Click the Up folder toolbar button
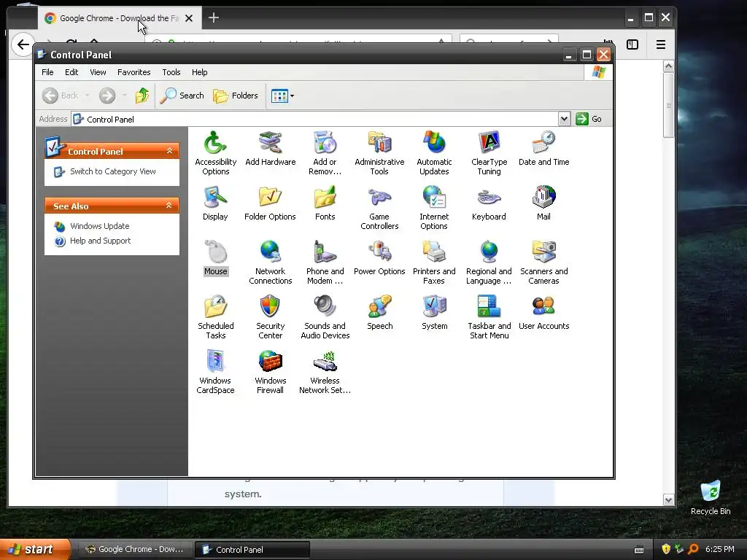The image size is (747, 560). point(142,96)
